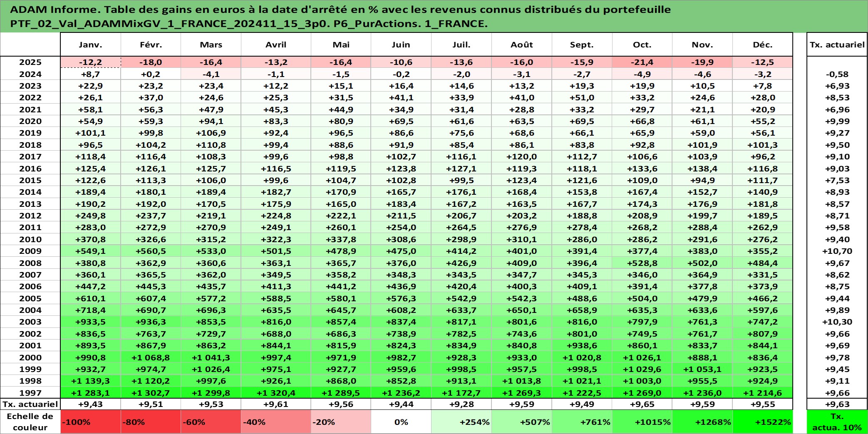The width and height of the screenshot is (868, 434).
Task: Select the 0% white color swatch
Action: tap(401, 422)
